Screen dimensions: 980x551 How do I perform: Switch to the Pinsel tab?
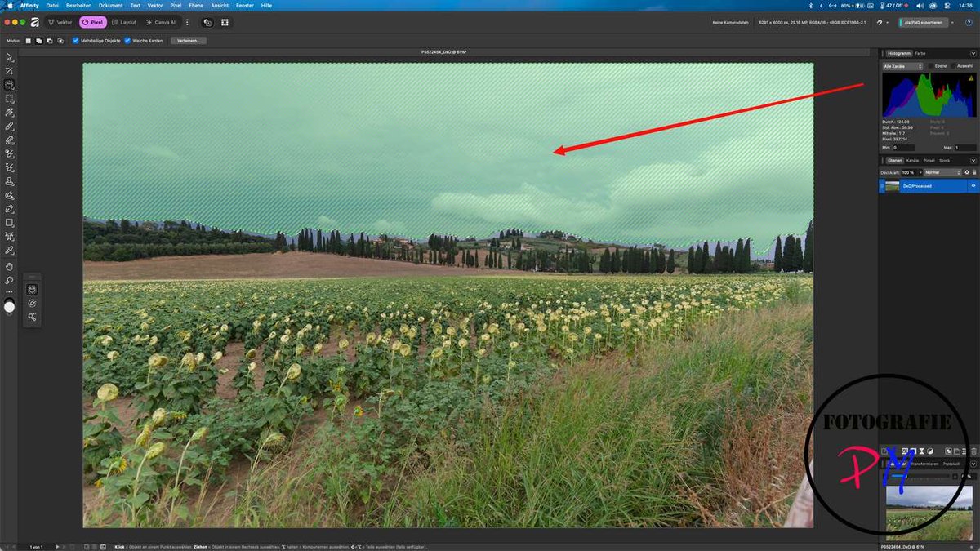click(929, 160)
